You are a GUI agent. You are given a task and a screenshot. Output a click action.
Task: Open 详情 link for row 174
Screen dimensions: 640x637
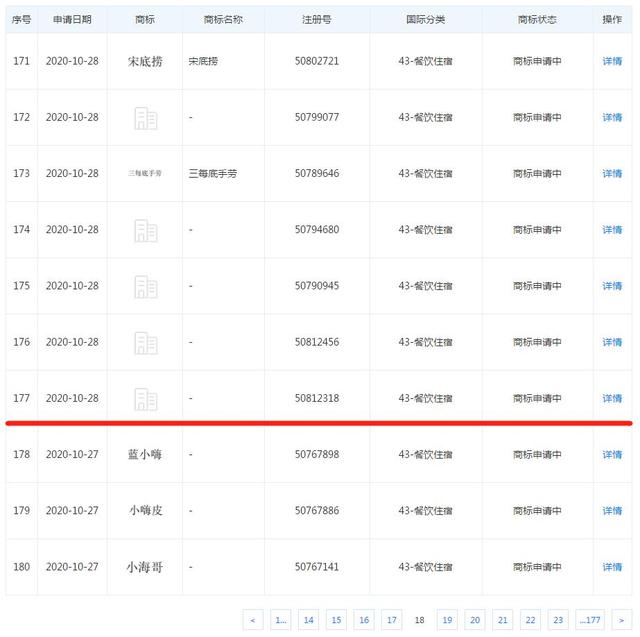[612, 230]
